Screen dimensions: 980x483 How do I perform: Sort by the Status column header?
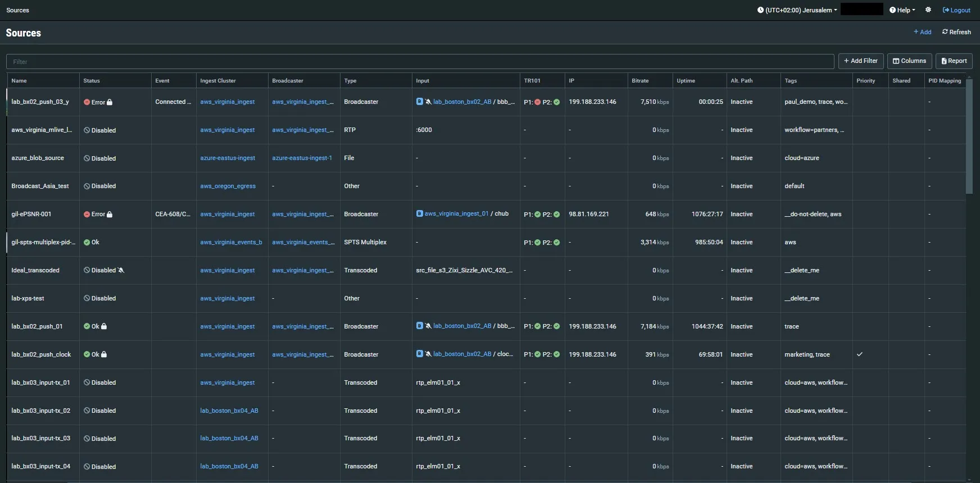point(92,81)
